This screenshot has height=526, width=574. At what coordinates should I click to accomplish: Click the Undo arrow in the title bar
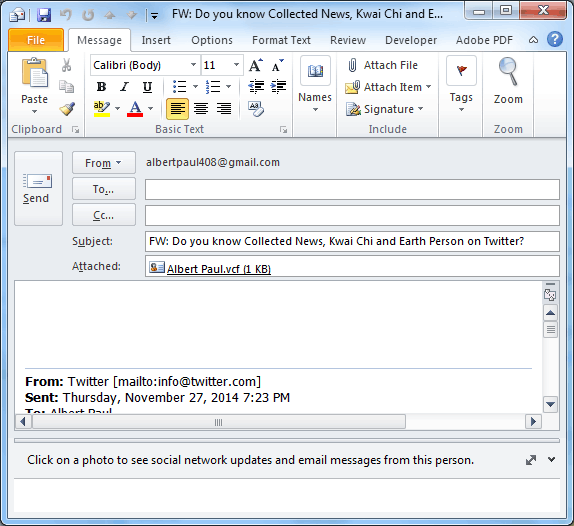coord(66,15)
